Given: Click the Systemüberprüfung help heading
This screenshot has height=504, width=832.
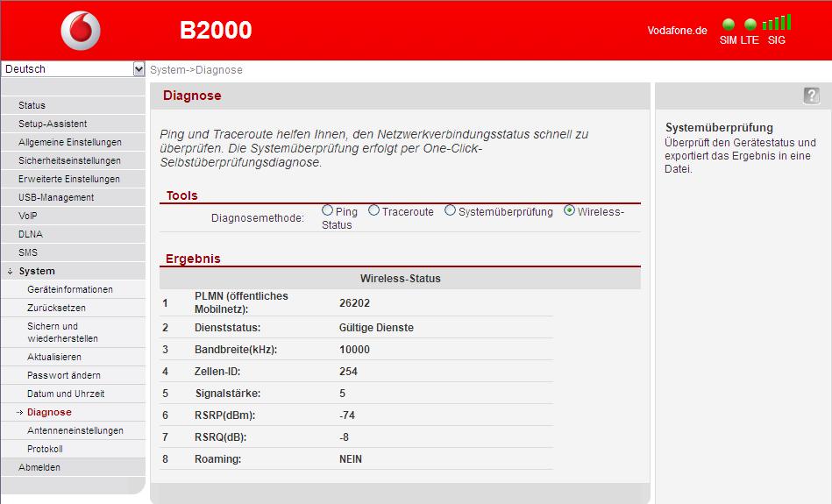Looking at the screenshot, I should pos(719,128).
